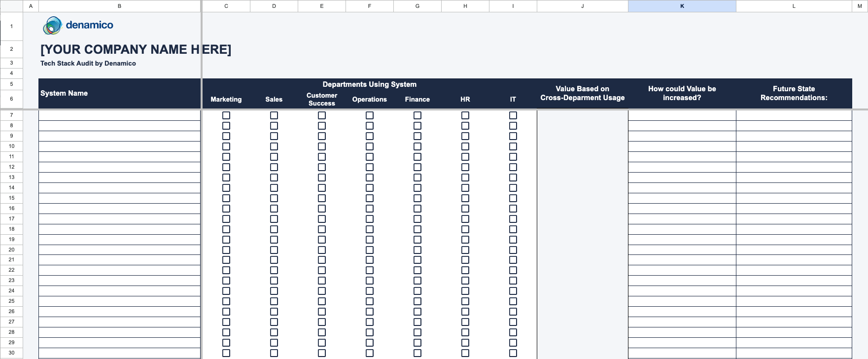Check the Sales checkbox in row 22
Viewport: 868px width, 359px height.
tap(274, 270)
